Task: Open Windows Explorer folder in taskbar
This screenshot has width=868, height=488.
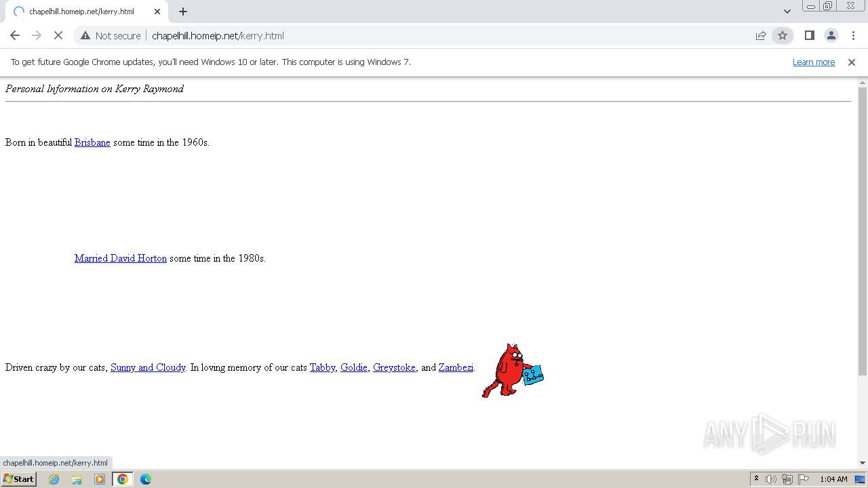Action: click(x=77, y=479)
